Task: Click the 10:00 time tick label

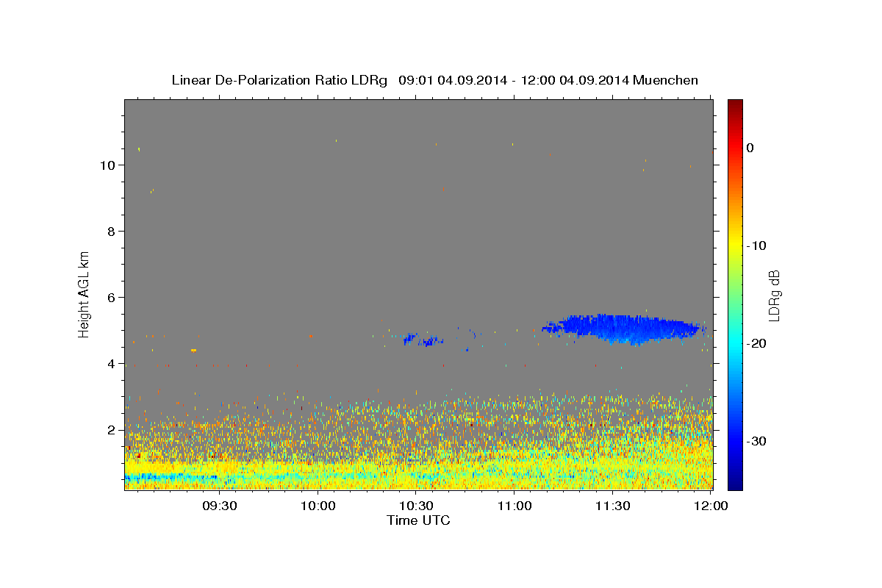Action: [318, 506]
